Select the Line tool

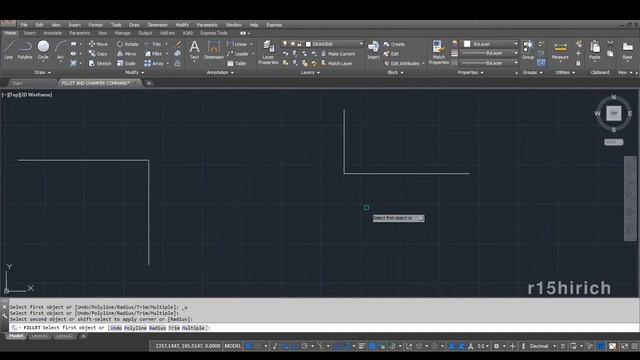[9, 50]
